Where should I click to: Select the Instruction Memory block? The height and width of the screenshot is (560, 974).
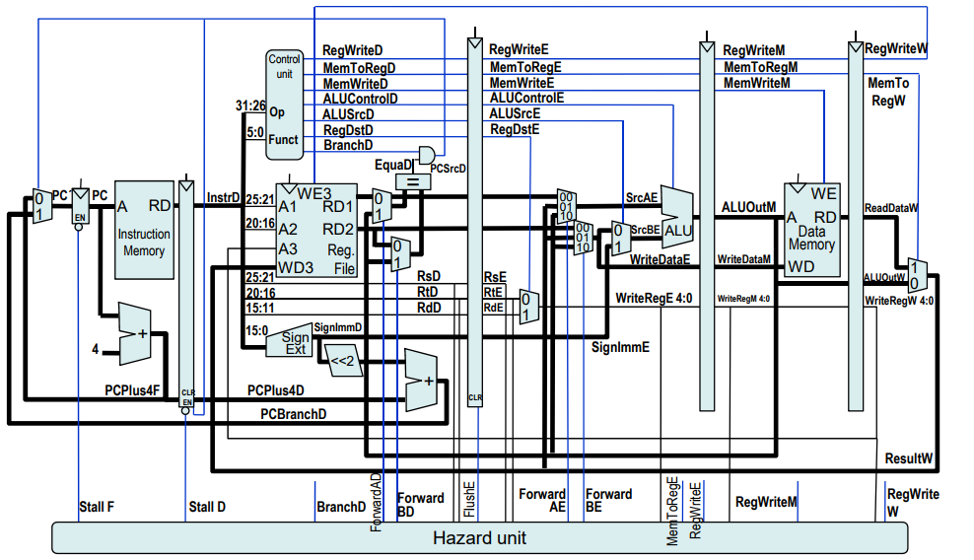[144, 234]
